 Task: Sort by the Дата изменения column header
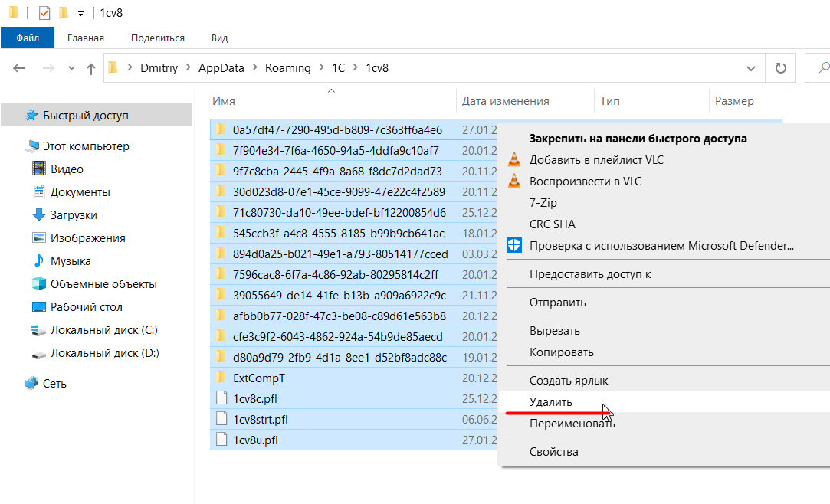click(x=505, y=101)
